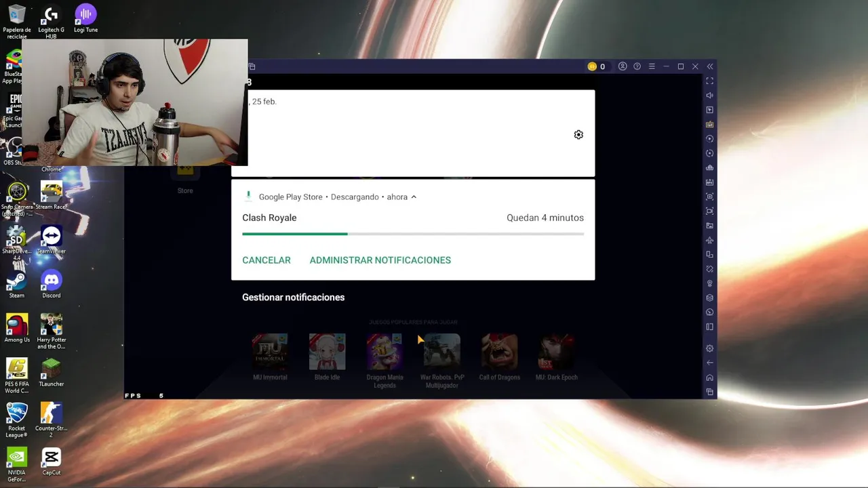The width and height of the screenshot is (868, 488).
Task: Enter fullscreen mode from the BlueStacks sidebar
Action: [x=709, y=81]
